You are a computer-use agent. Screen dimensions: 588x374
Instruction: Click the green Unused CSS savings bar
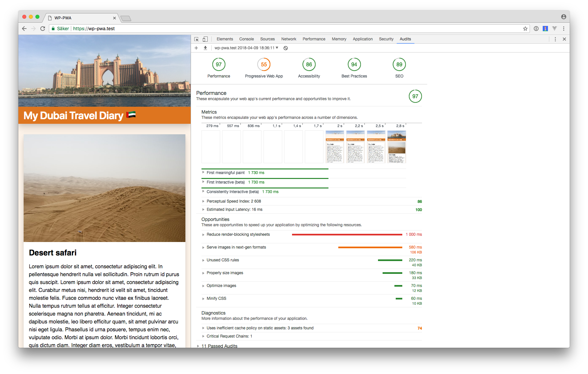[390, 260]
